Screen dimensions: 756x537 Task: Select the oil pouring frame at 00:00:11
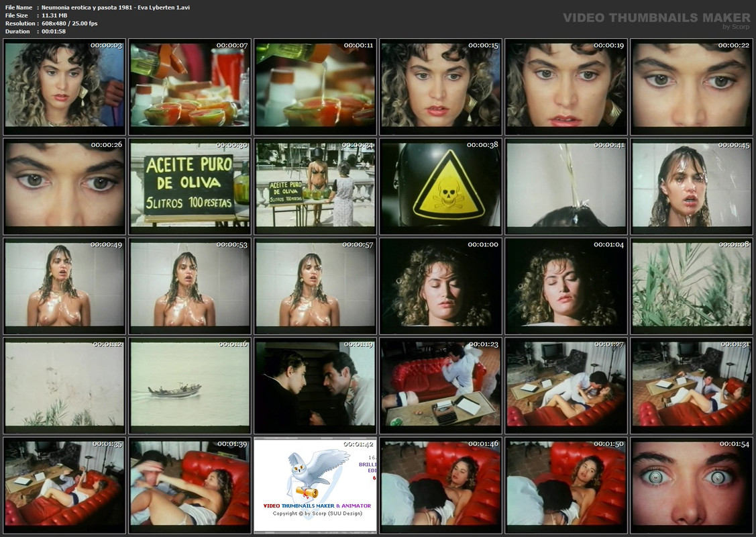(x=315, y=87)
